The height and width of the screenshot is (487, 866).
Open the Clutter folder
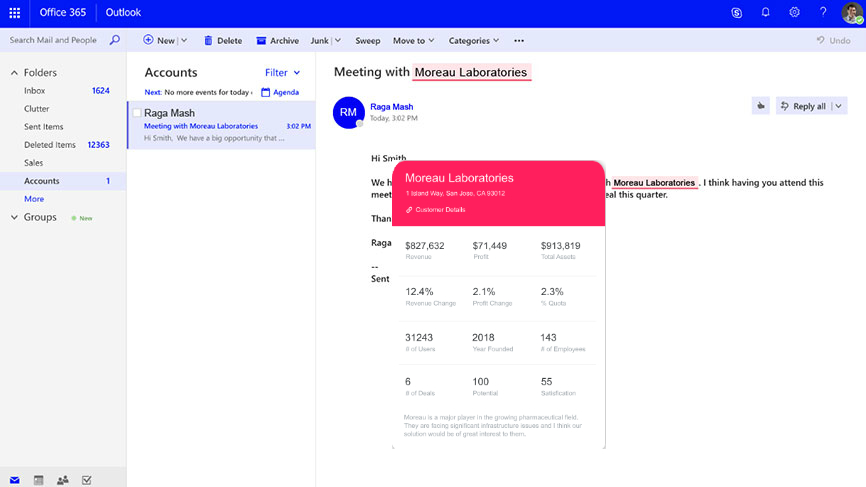tap(36, 109)
